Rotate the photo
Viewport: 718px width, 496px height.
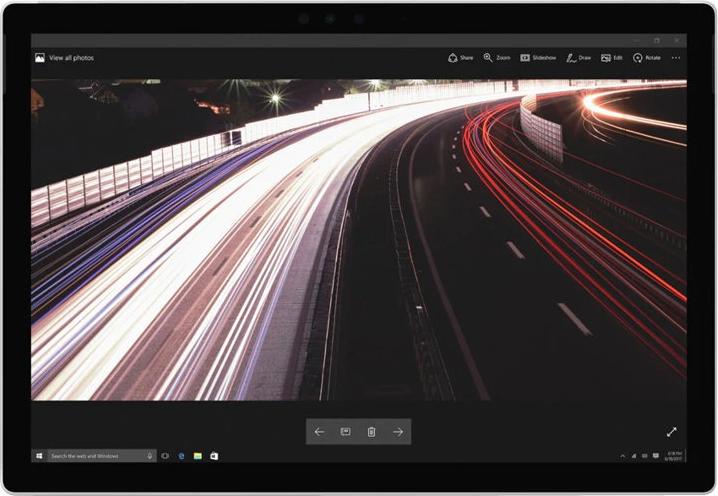point(647,58)
